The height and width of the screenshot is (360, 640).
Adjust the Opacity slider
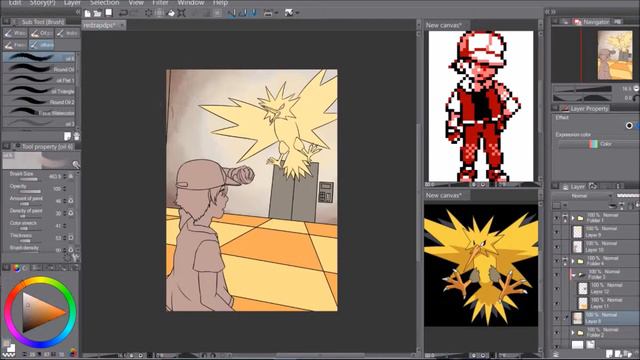coord(31,191)
